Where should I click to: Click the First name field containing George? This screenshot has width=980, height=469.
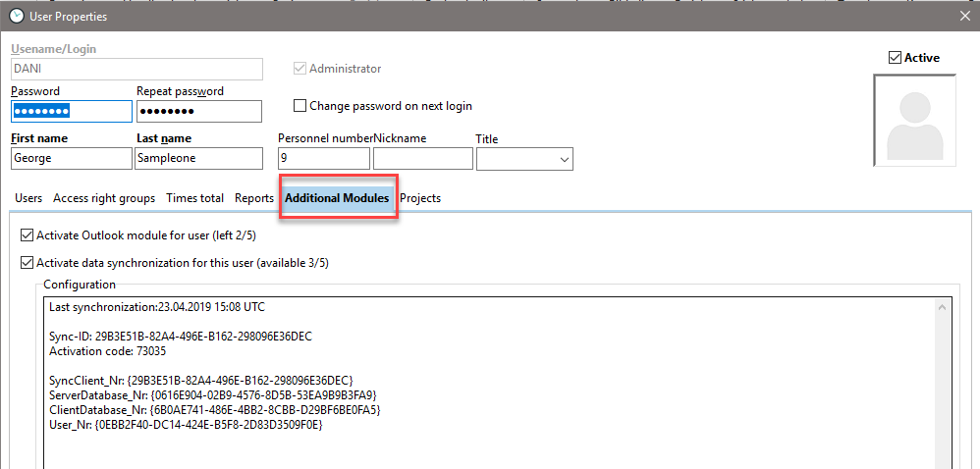pos(71,158)
